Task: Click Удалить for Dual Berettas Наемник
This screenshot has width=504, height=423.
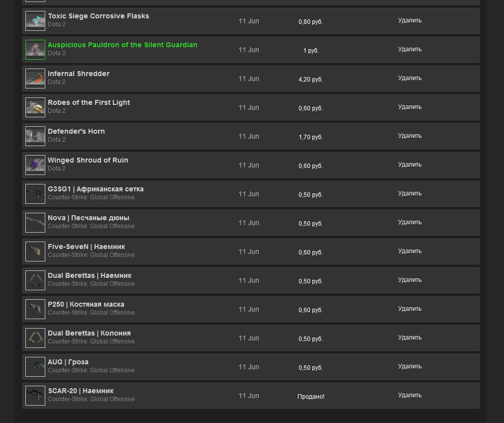Action: [409, 280]
